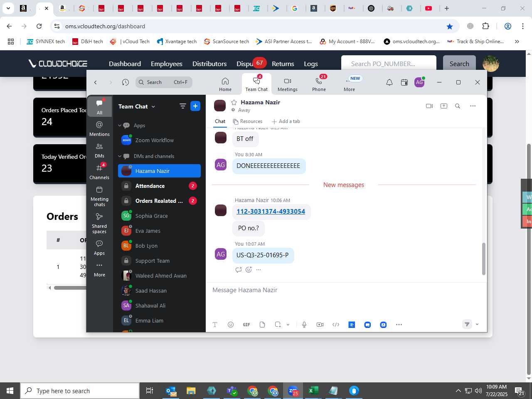Open the Support Team channel

click(x=159, y=261)
